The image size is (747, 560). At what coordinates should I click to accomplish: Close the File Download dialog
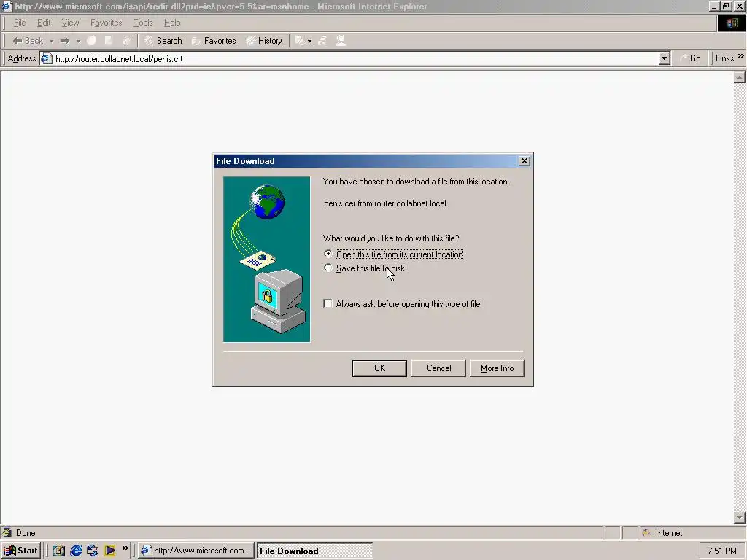click(x=524, y=161)
